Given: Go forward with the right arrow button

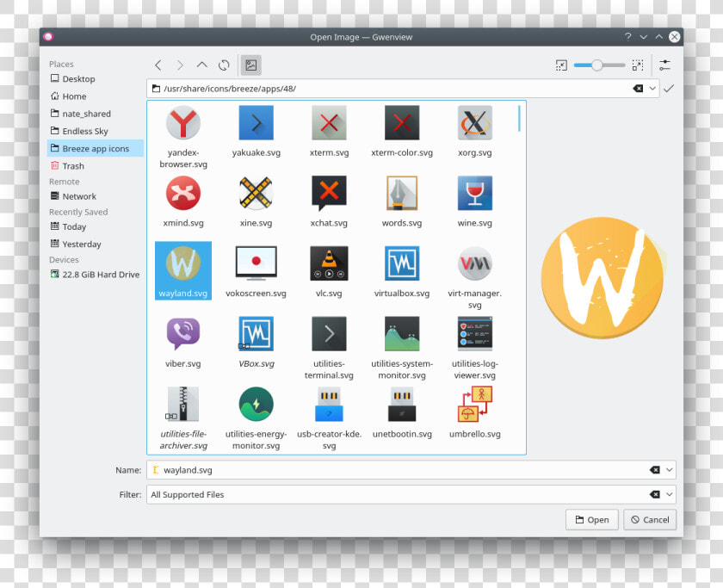Looking at the screenshot, I should tap(180, 65).
